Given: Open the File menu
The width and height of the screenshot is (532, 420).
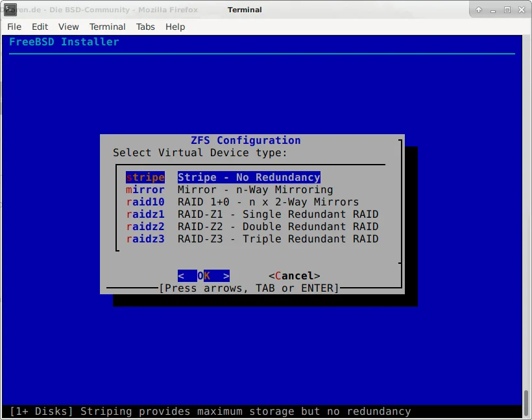Looking at the screenshot, I should point(14,27).
